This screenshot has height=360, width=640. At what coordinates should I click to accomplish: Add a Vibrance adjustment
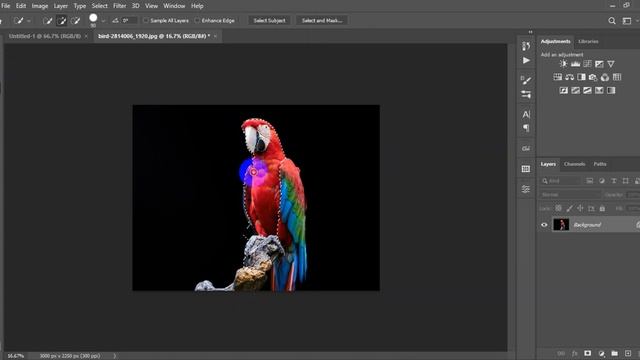(611, 64)
